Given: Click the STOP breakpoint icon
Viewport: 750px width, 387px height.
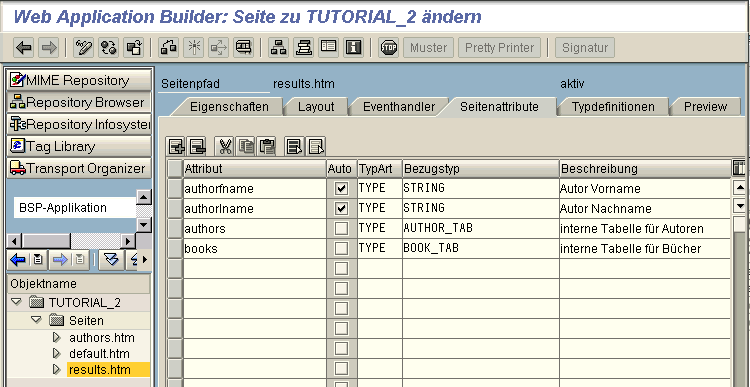Looking at the screenshot, I should 388,47.
